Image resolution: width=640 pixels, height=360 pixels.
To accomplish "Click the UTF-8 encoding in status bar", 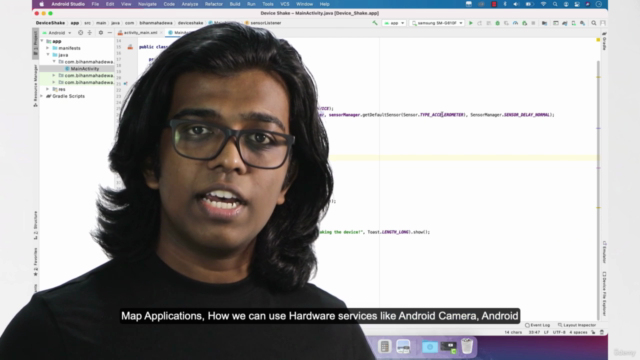I will pyautogui.click(x=559, y=332).
